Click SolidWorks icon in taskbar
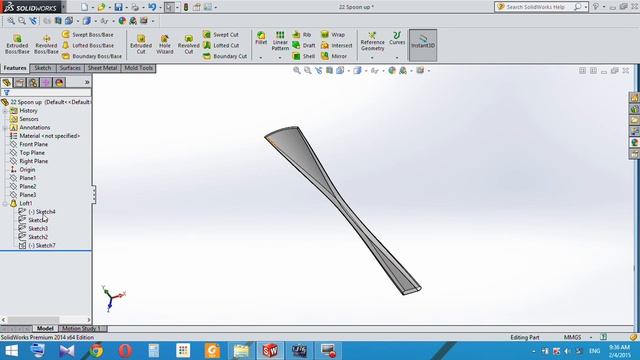This screenshot has height=360, width=640. pos(270,351)
